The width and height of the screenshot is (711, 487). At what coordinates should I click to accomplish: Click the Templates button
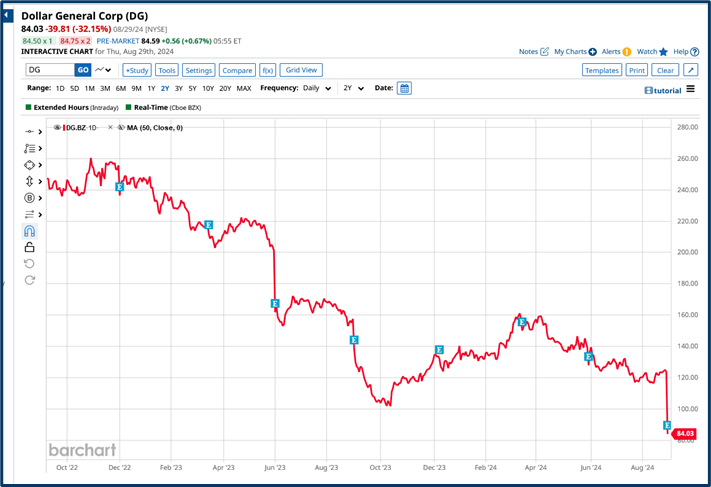click(x=601, y=71)
